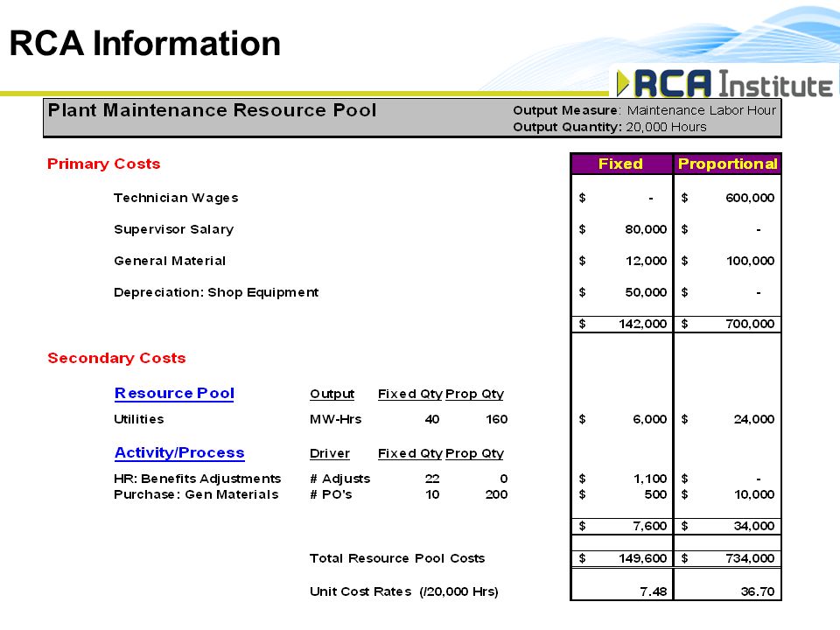The height and width of the screenshot is (630, 840).
Task: Select the 34,000 secondary proportional subtotal
Action: coord(753,526)
